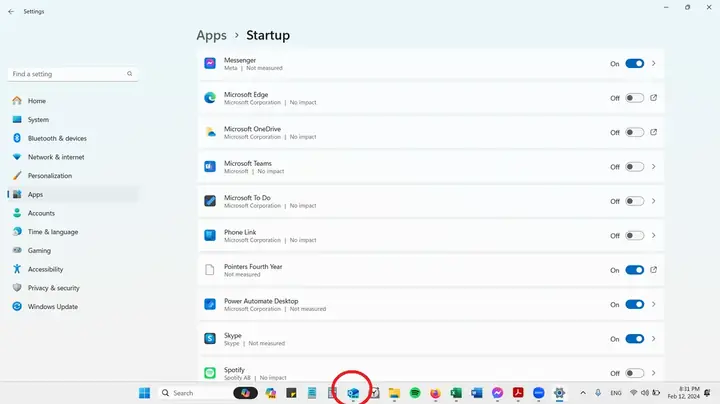Image resolution: width=720 pixels, height=404 pixels.
Task: Turn on Microsoft Edge startup toggle
Action: pos(635,98)
